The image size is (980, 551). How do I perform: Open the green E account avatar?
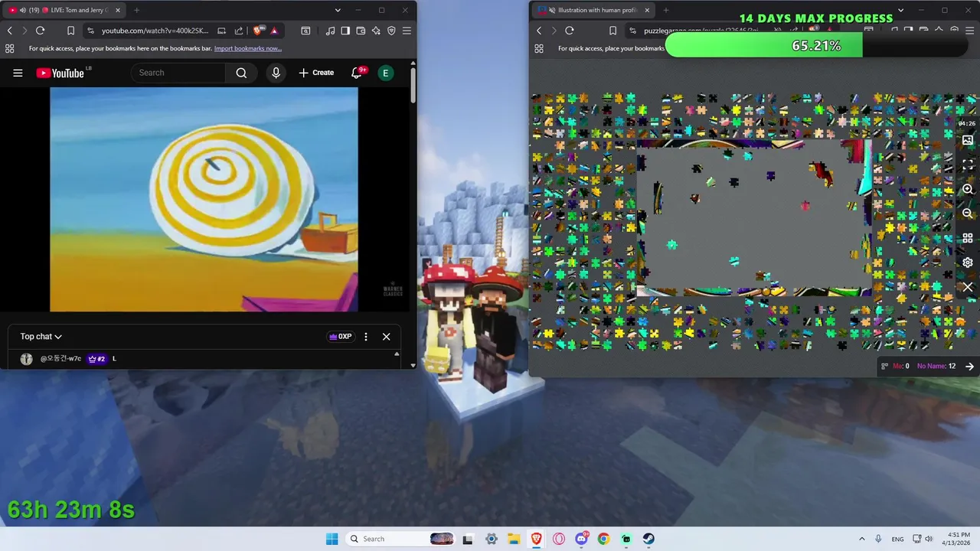click(x=386, y=73)
